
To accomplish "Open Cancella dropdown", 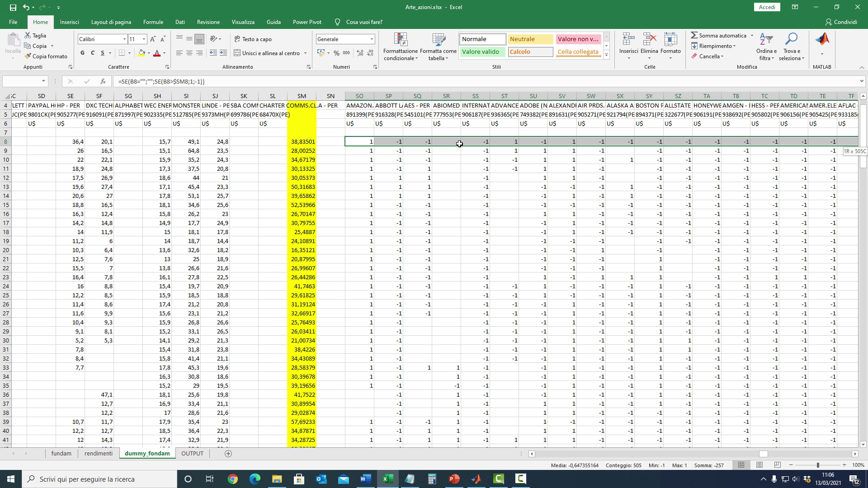I will (x=708, y=56).
